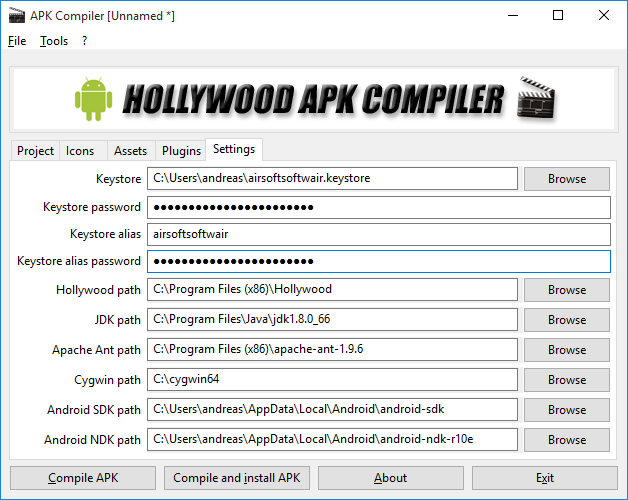Click the Keystore path field
This screenshot has width=628, height=500.
(332, 178)
